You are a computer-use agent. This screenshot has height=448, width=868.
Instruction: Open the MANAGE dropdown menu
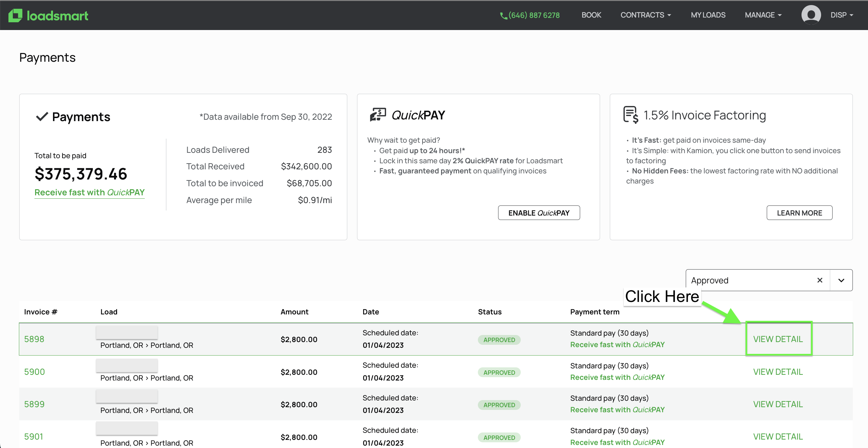(x=763, y=15)
